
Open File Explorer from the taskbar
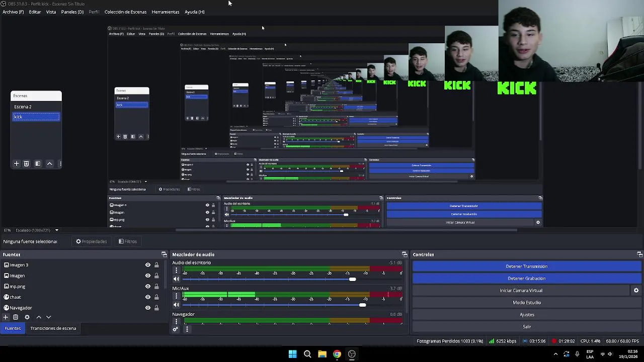pyautogui.click(x=322, y=354)
